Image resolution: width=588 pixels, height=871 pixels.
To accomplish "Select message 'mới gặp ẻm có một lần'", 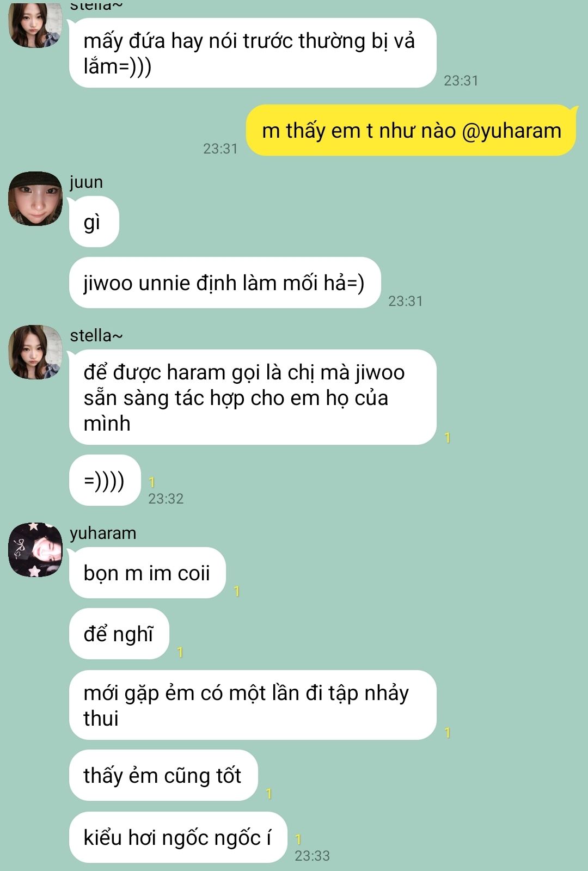I will point(253,705).
